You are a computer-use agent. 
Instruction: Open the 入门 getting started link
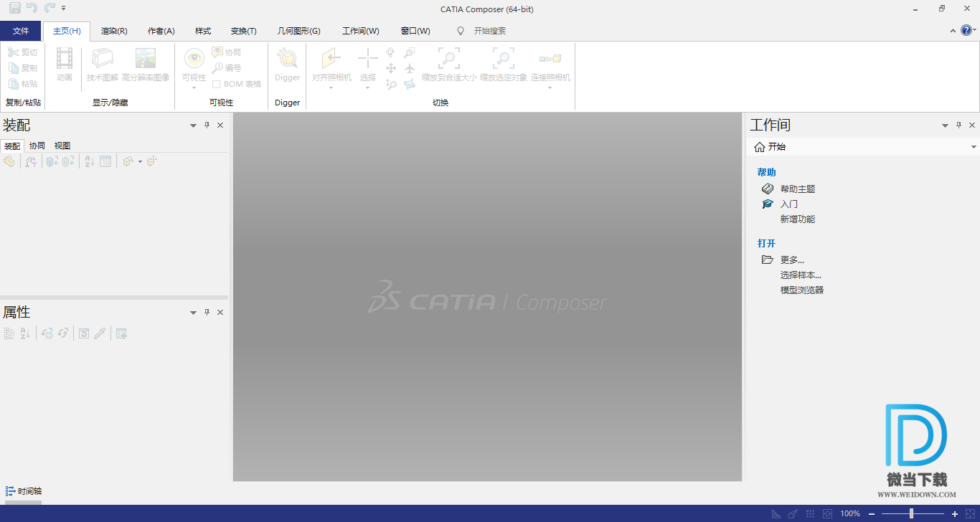point(789,204)
